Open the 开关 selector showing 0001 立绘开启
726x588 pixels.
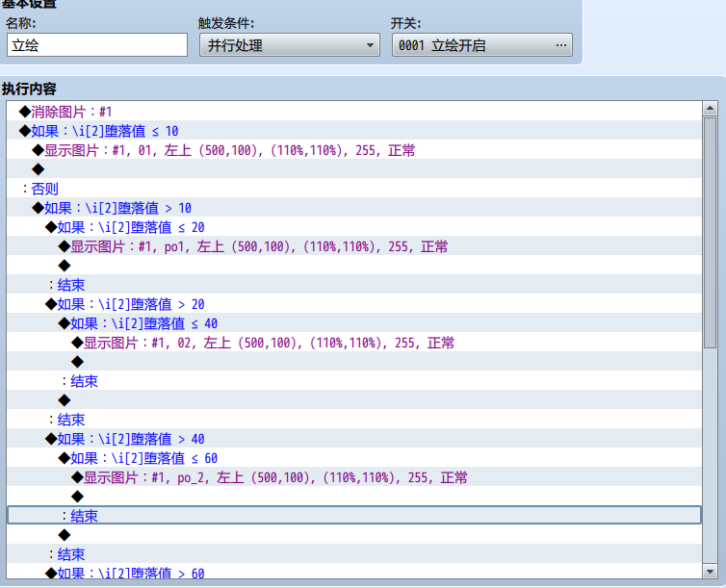(x=482, y=45)
